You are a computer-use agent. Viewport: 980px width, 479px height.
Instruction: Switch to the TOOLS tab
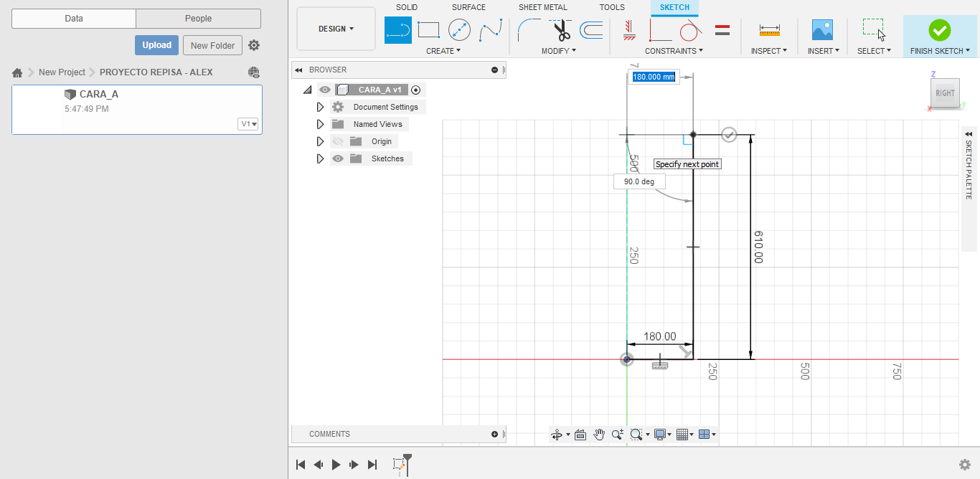pos(612,7)
